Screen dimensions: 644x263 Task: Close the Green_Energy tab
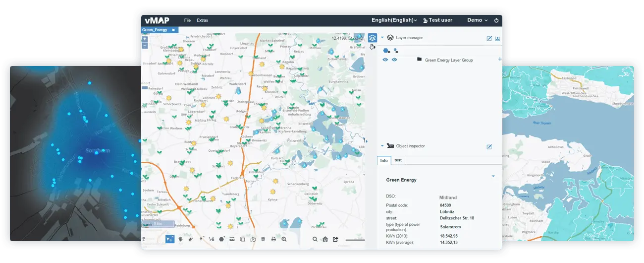(173, 30)
